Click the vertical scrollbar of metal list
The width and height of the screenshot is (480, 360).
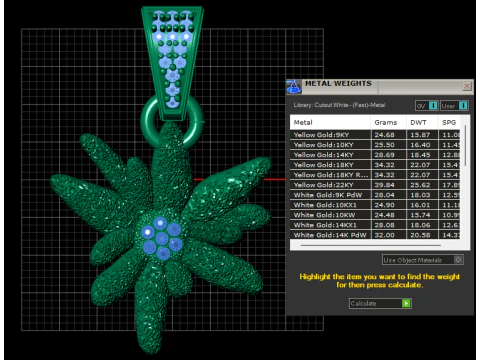coord(465,146)
